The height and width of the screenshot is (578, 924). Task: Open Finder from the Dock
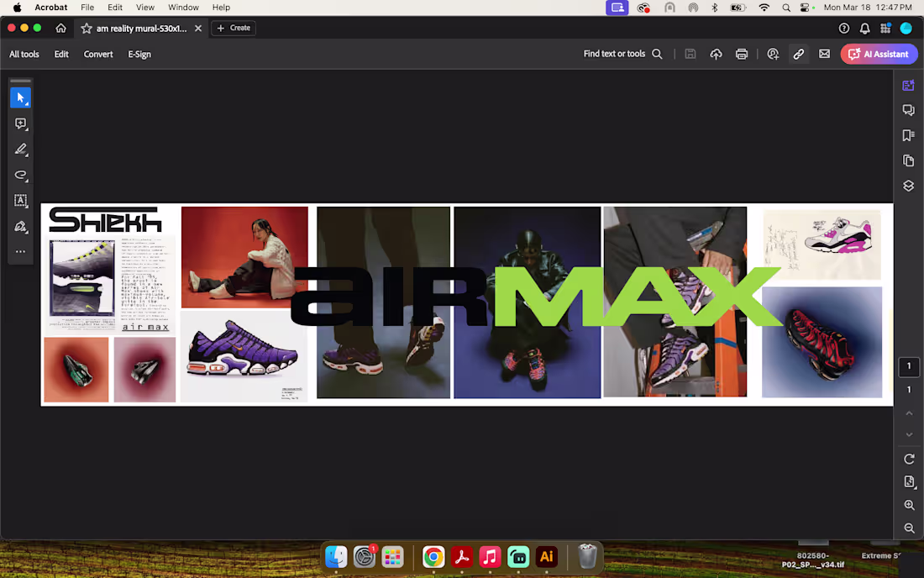(336, 557)
